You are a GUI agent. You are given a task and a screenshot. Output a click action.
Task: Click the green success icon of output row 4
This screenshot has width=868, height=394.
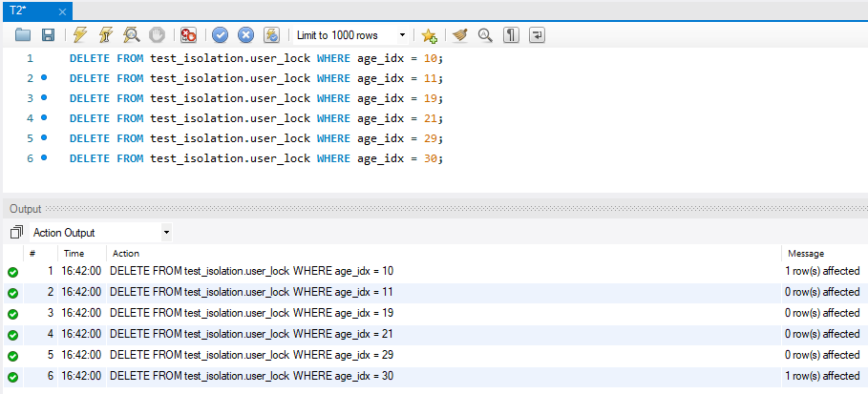12,336
